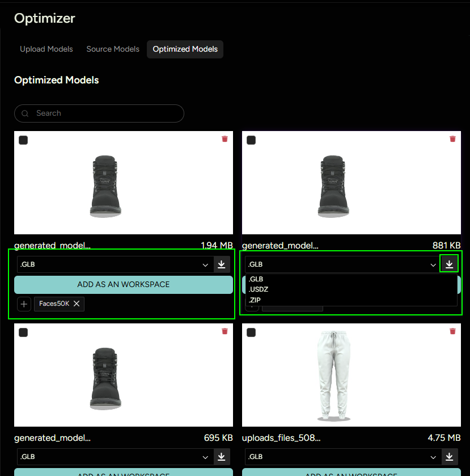
Task: Open the Source Models tab
Action: point(113,49)
